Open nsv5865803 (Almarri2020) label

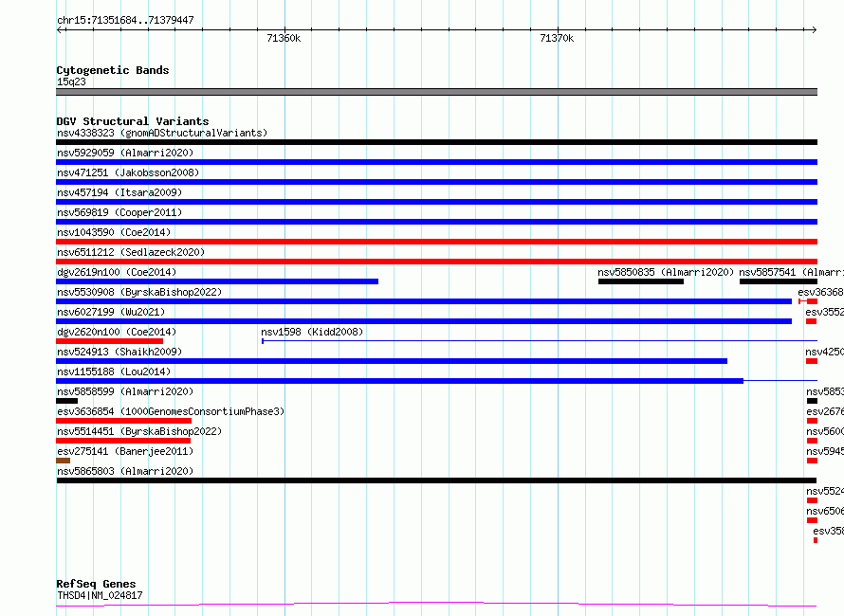click(x=125, y=471)
